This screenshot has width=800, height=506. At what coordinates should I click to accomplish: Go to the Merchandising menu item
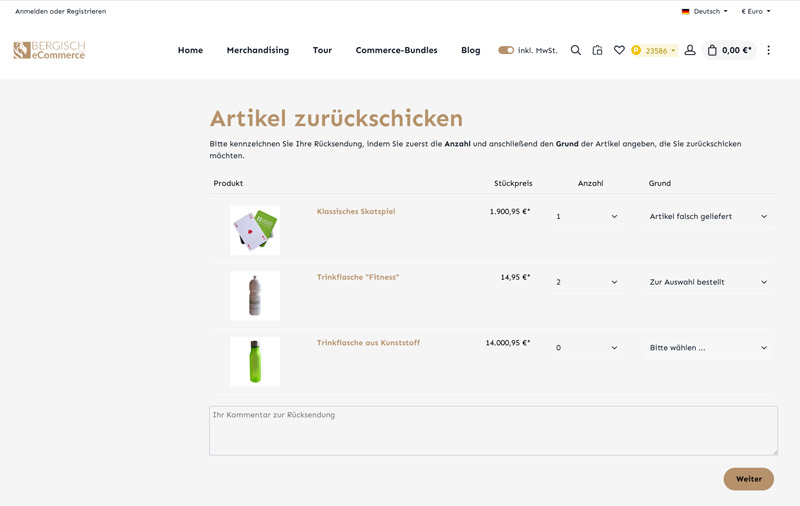point(257,50)
